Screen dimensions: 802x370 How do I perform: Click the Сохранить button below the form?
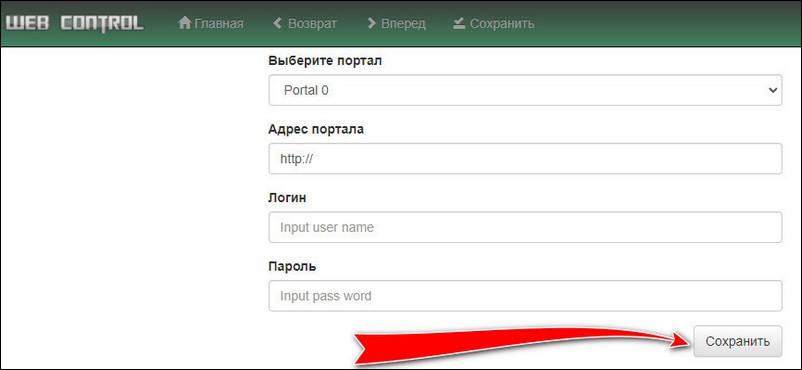(x=738, y=341)
